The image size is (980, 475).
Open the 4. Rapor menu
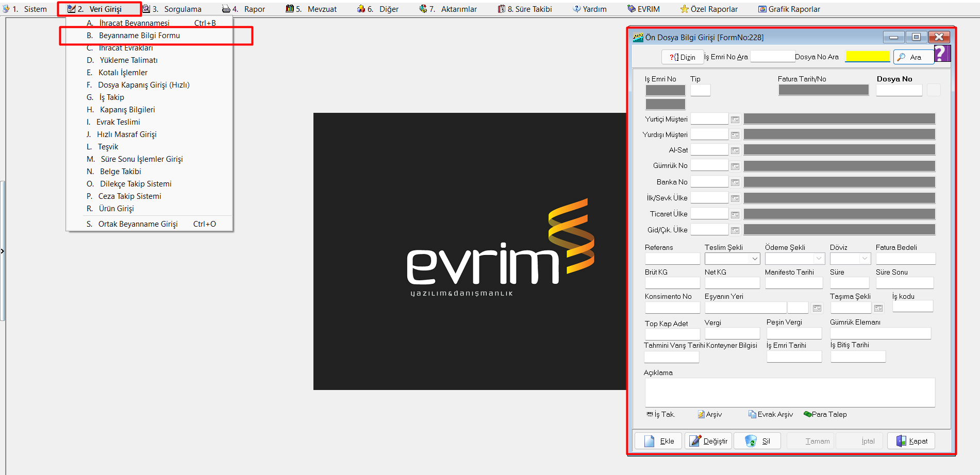tap(244, 9)
